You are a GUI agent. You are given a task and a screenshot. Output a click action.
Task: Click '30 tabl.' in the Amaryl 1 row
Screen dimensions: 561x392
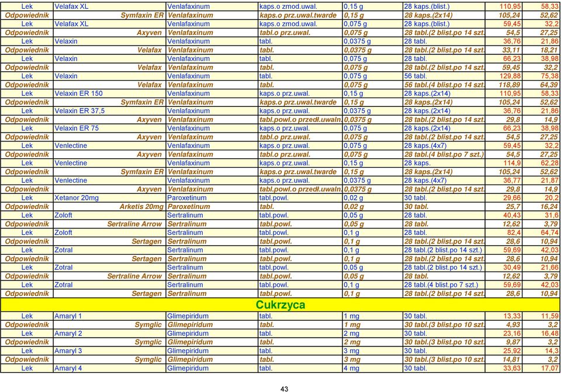pyautogui.click(x=415, y=316)
